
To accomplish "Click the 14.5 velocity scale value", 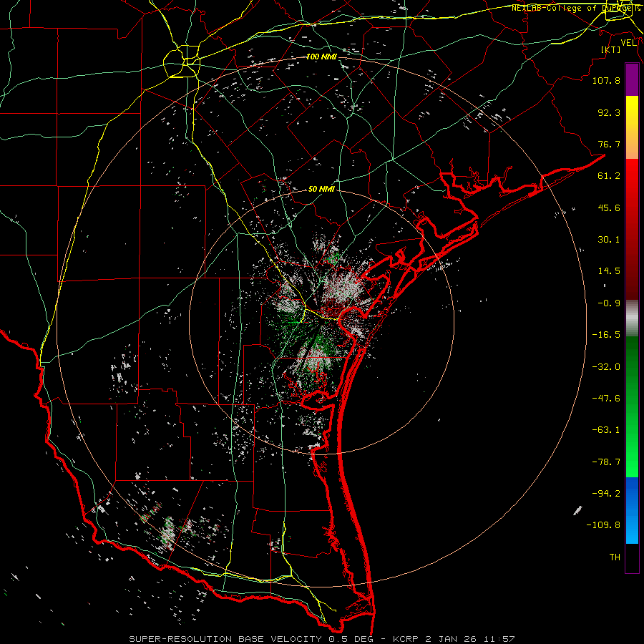I will (609, 271).
